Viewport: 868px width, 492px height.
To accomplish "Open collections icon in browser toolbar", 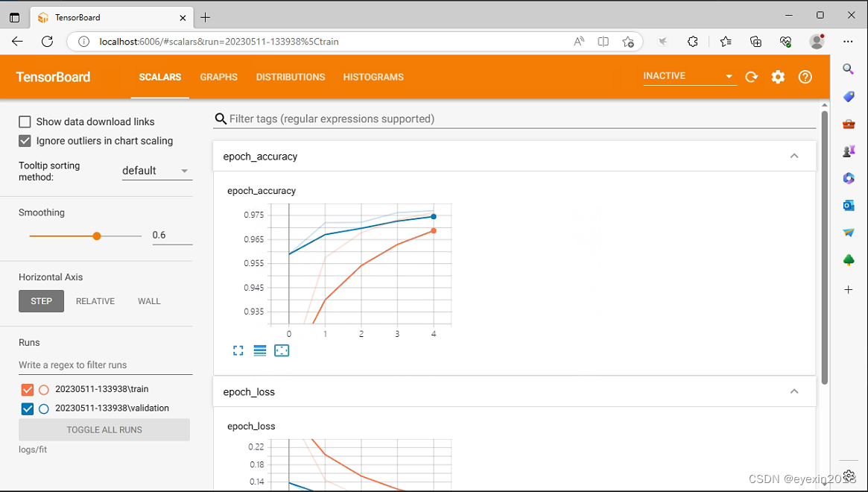I will click(755, 42).
